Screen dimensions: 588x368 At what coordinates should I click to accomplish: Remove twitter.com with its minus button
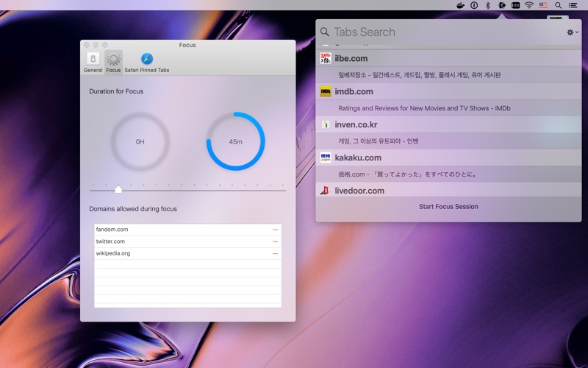(275, 241)
